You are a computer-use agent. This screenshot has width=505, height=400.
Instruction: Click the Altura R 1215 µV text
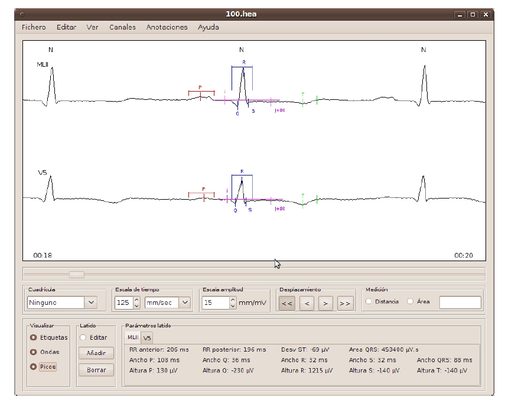(307, 370)
